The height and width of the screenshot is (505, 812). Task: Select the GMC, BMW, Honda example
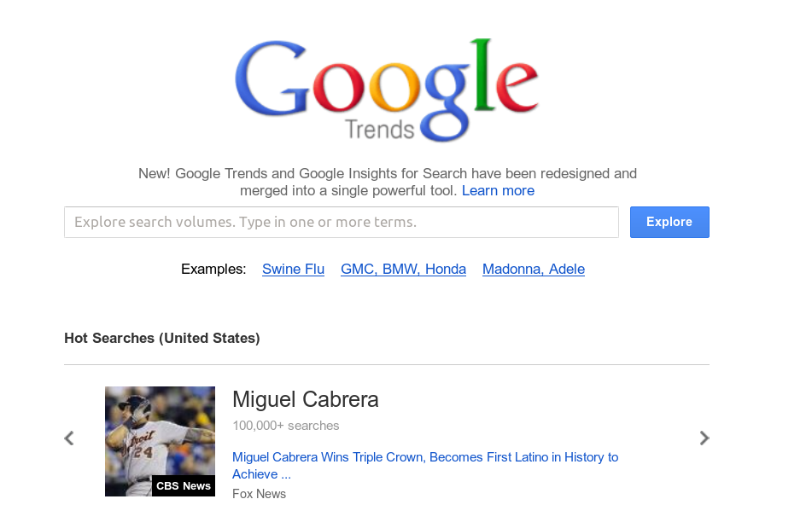(x=403, y=269)
